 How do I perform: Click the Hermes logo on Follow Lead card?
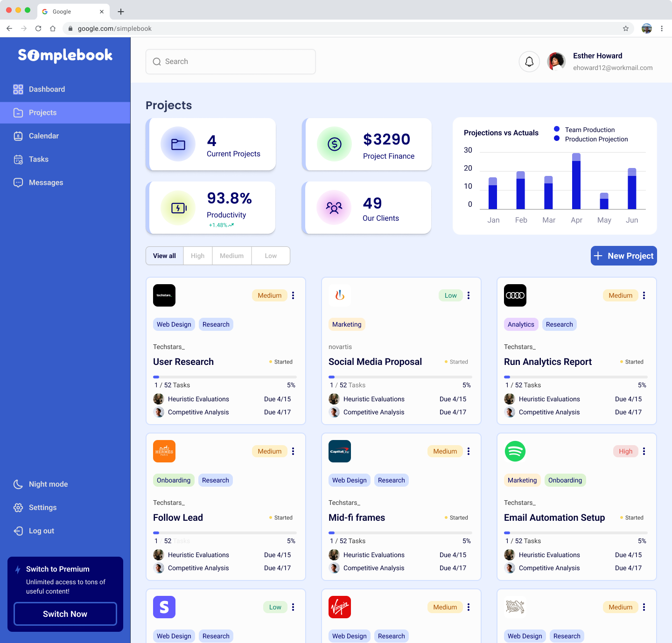164,451
